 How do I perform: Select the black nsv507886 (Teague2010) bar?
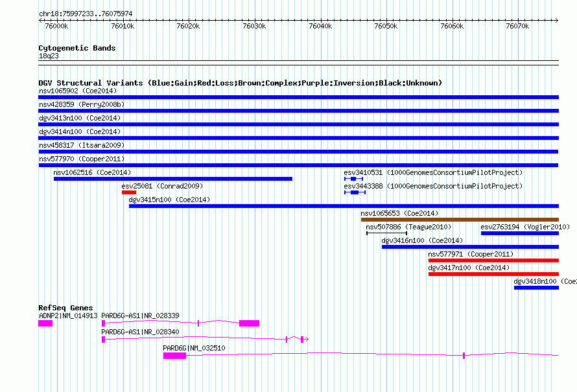387,233
